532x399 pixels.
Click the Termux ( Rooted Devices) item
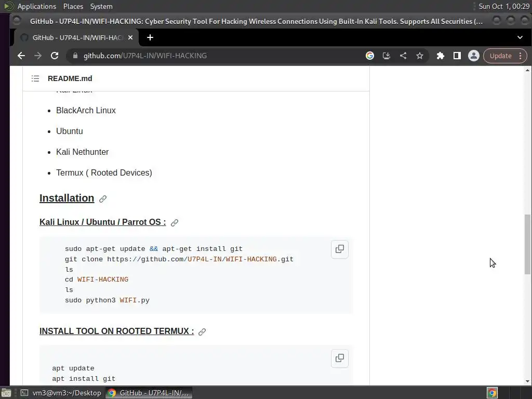(x=104, y=172)
